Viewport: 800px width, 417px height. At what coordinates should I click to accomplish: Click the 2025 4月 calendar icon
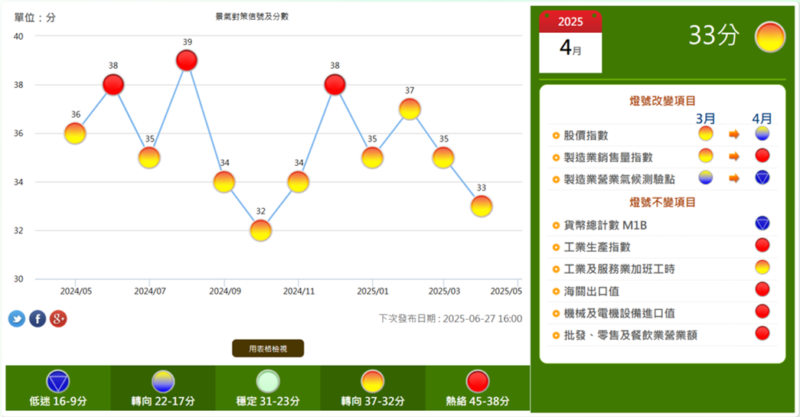[570, 42]
